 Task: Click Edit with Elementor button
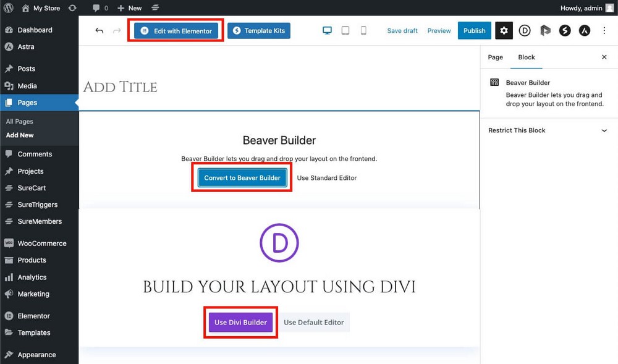click(176, 31)
